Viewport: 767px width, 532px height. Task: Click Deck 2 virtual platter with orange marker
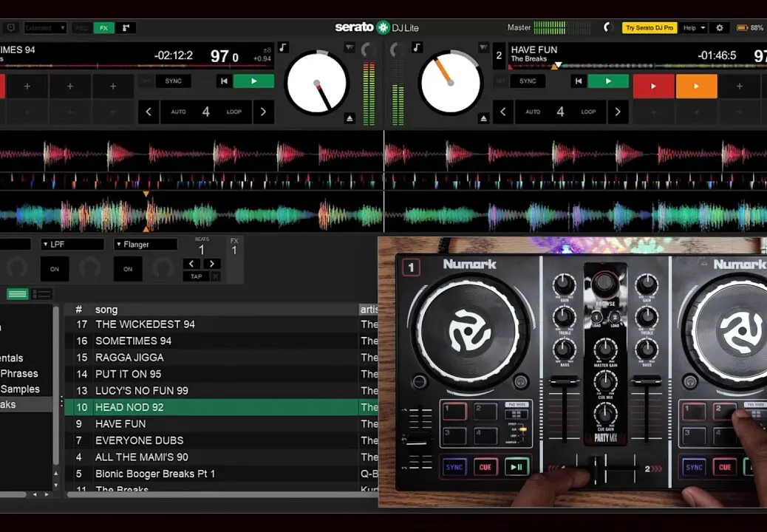[450, 83]
